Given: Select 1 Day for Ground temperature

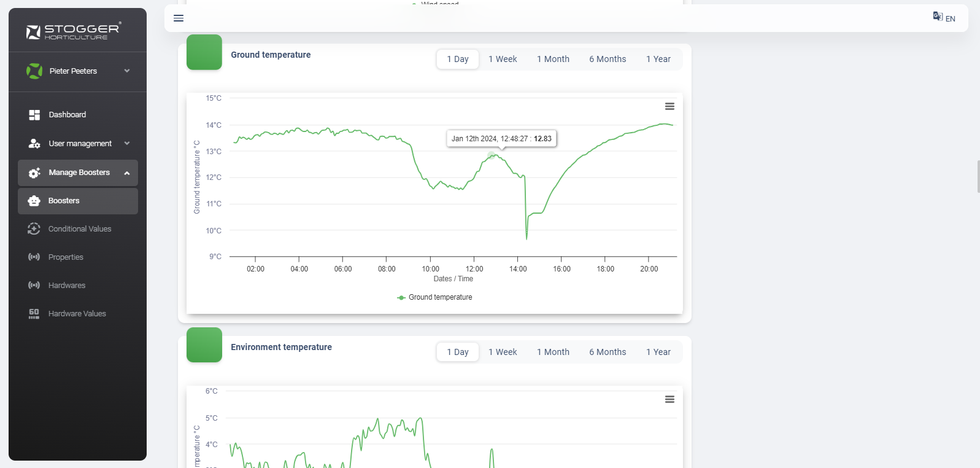Looking at the screenshot, I should pos(458,59).
